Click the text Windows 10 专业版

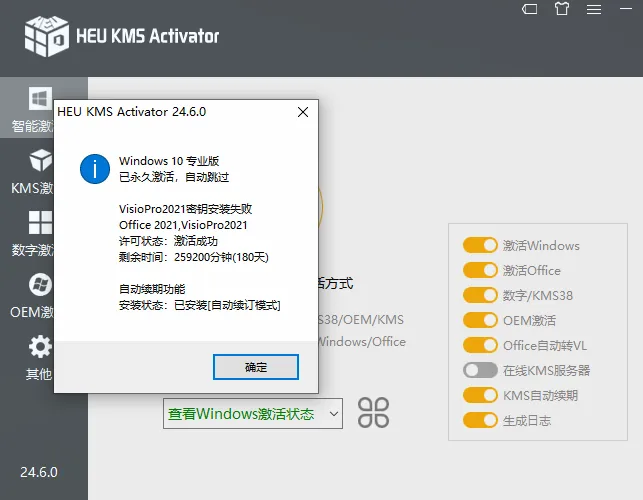169,161
